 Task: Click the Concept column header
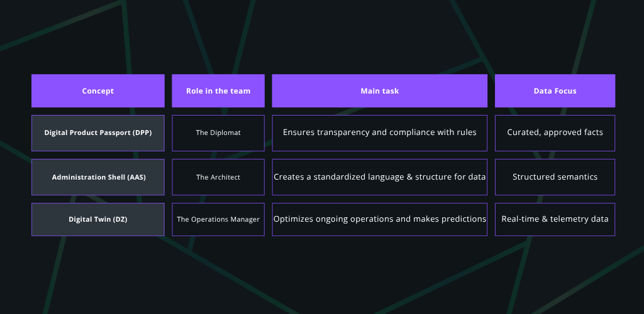tap(97, 91)
